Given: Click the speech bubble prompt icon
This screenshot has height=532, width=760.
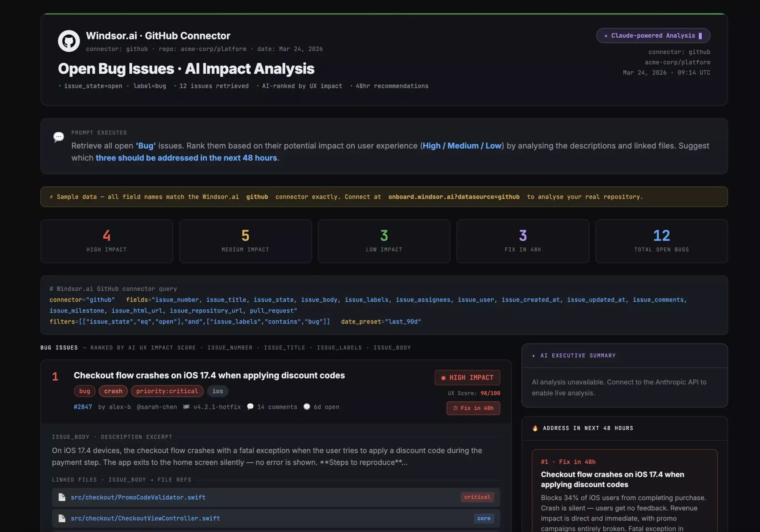Looking at the screenshot, I should coord(58,137).
